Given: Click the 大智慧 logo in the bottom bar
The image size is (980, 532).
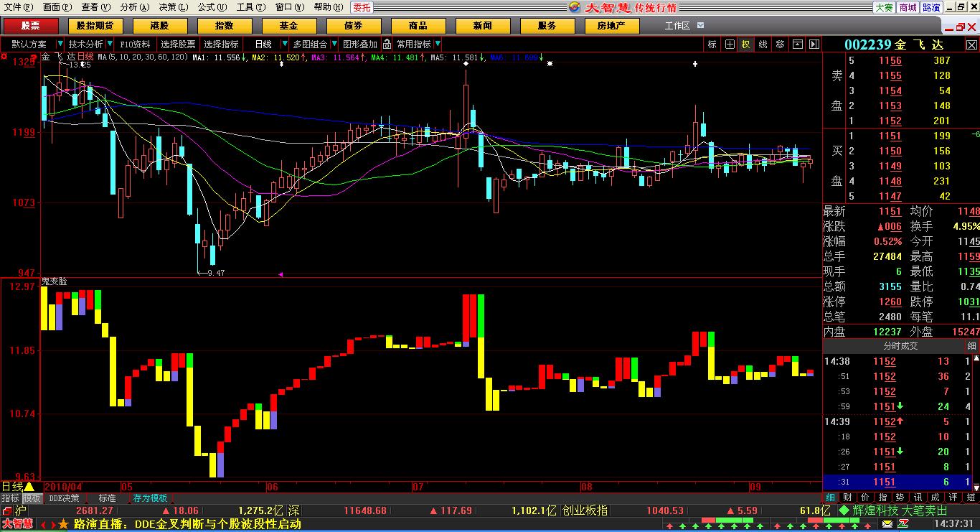Looking at the screenshot, I should 17,525.
